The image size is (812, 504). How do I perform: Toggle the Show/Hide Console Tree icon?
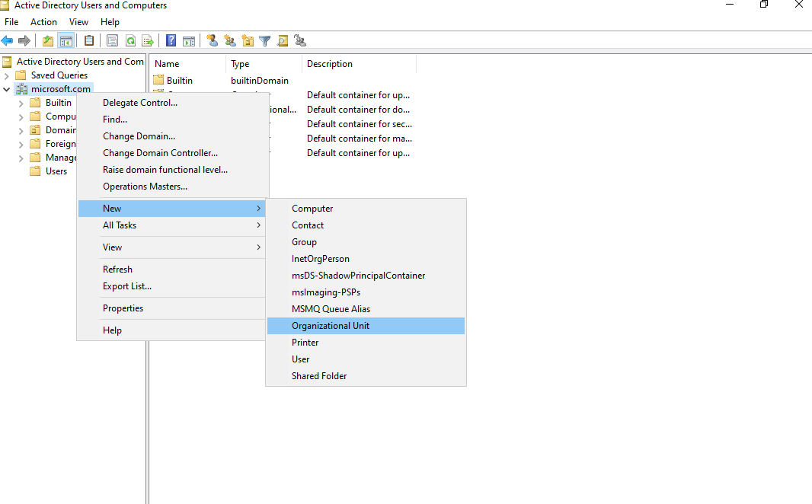pyautogui.click(x=66, y=40)
